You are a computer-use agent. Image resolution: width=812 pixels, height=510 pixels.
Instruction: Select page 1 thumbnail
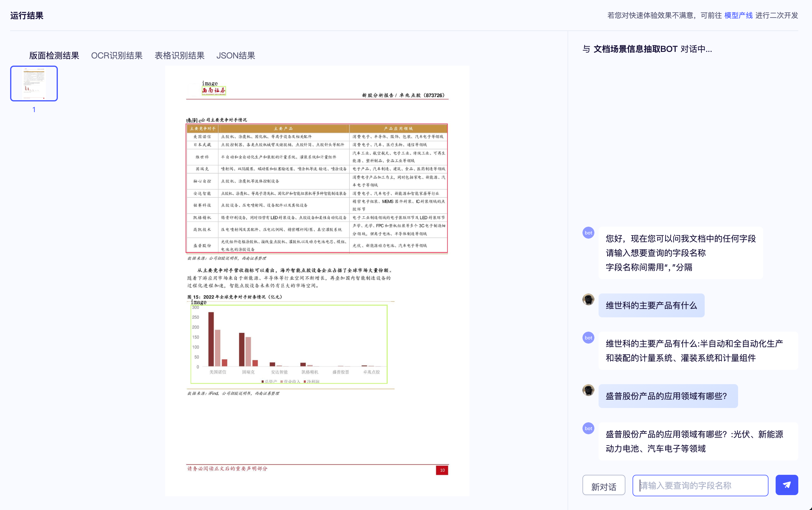coord(34,83)
